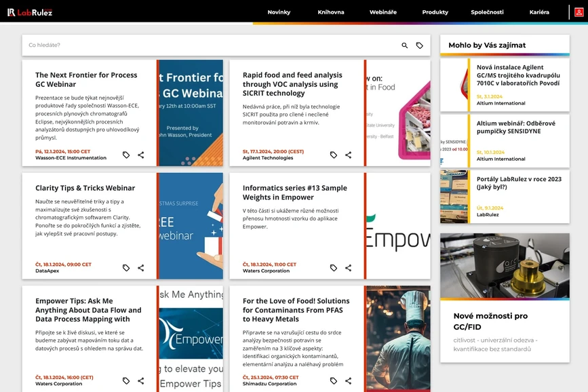Screen dimensions: 588x392
Task: Tag the Informatics series #13 card
Action: [x=334, y=268]
